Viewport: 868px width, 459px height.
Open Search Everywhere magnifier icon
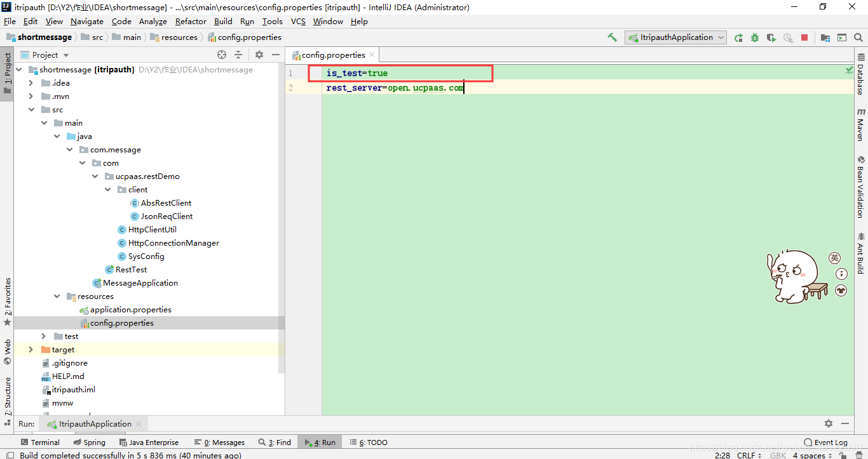858,37
